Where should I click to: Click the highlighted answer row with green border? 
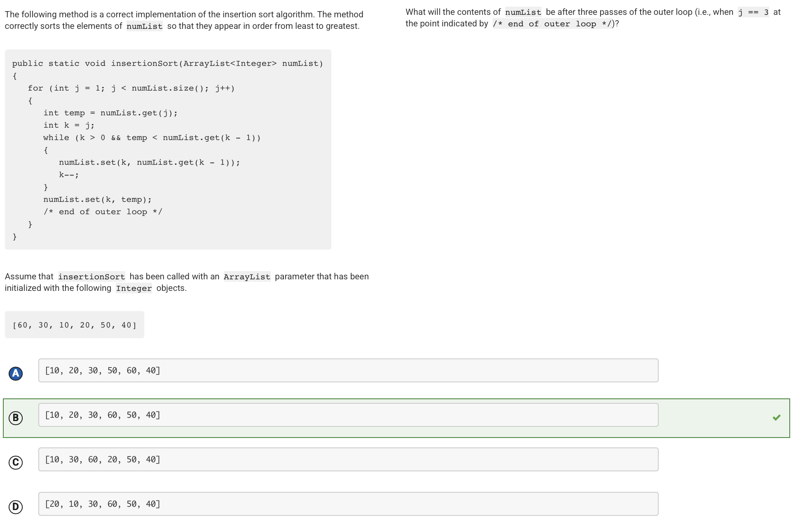click(x=396, y=418)
